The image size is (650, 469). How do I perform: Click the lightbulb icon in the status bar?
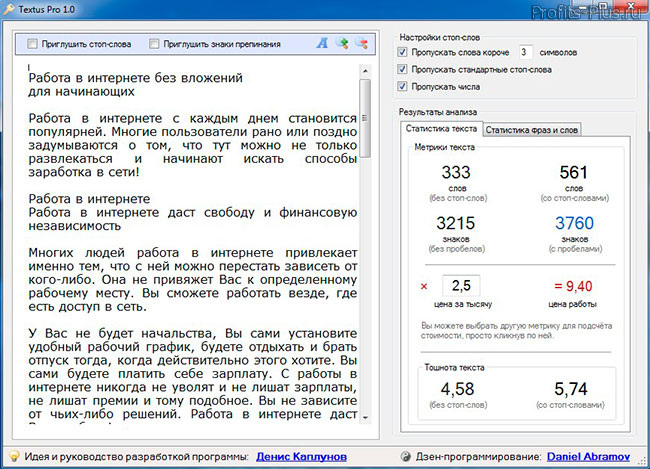[x=14, y=457]
